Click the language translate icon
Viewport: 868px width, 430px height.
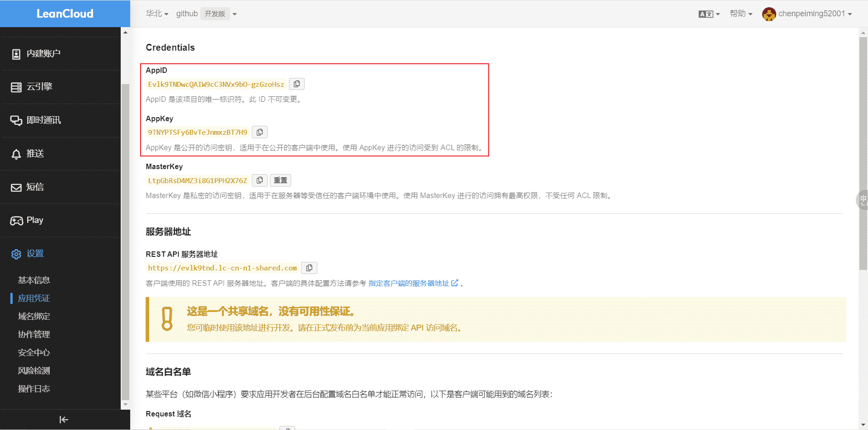706,14
